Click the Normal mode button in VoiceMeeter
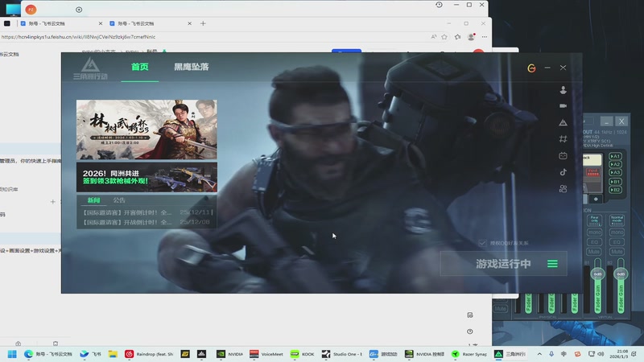 617,220
